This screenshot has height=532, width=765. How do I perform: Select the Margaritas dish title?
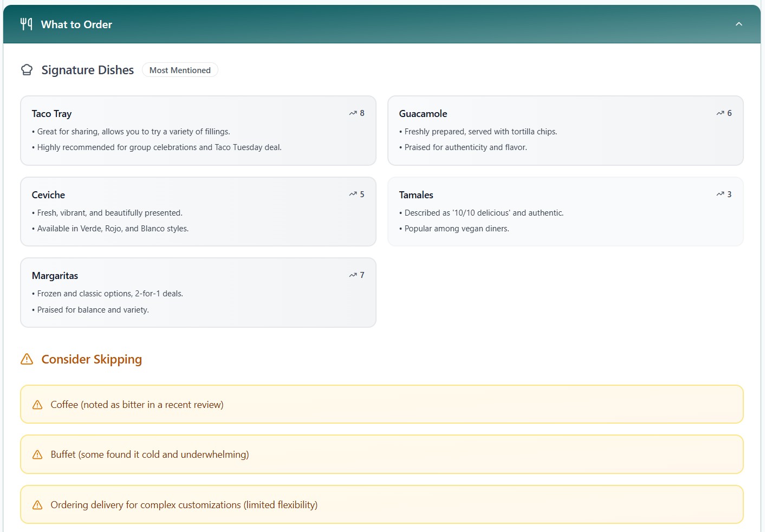click(55, 276)
